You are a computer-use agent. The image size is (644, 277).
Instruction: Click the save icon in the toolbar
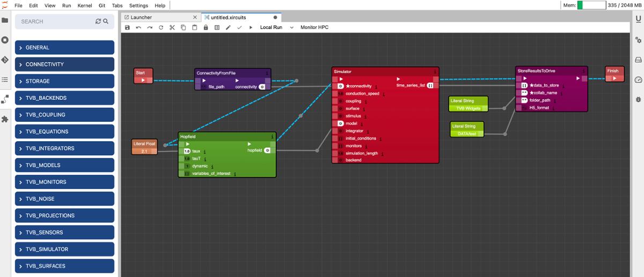tap(127, 27)
